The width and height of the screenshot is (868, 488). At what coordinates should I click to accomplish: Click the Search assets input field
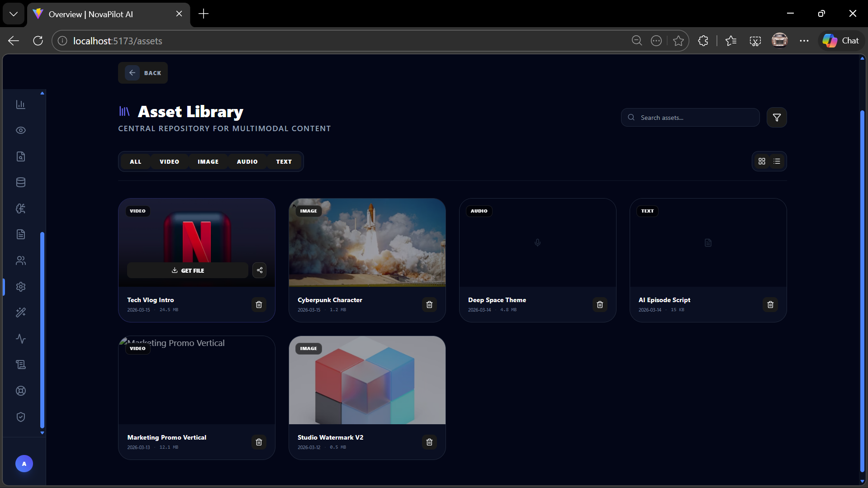click(x=690, y=118)
